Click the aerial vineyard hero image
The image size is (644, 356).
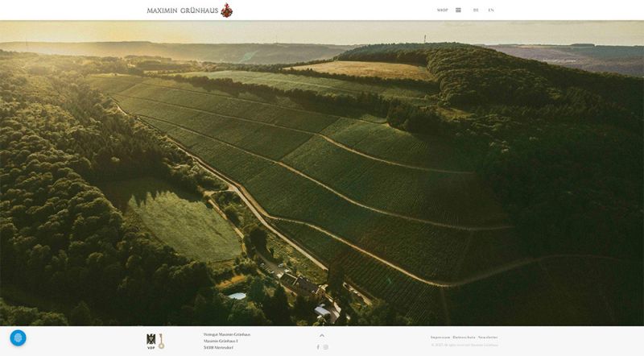point(322,173)
